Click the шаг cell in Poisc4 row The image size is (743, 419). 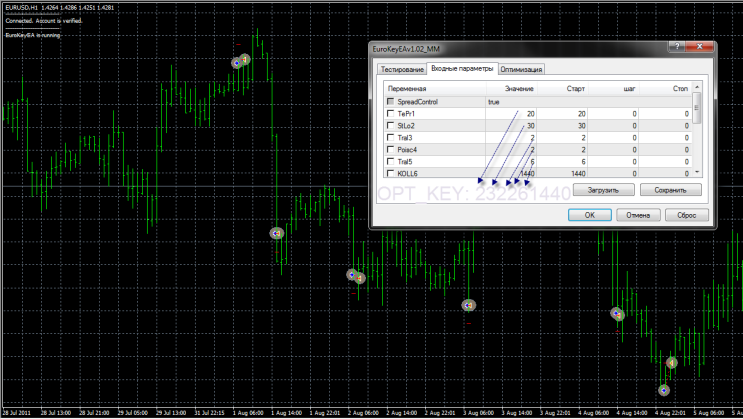(614, 149)
